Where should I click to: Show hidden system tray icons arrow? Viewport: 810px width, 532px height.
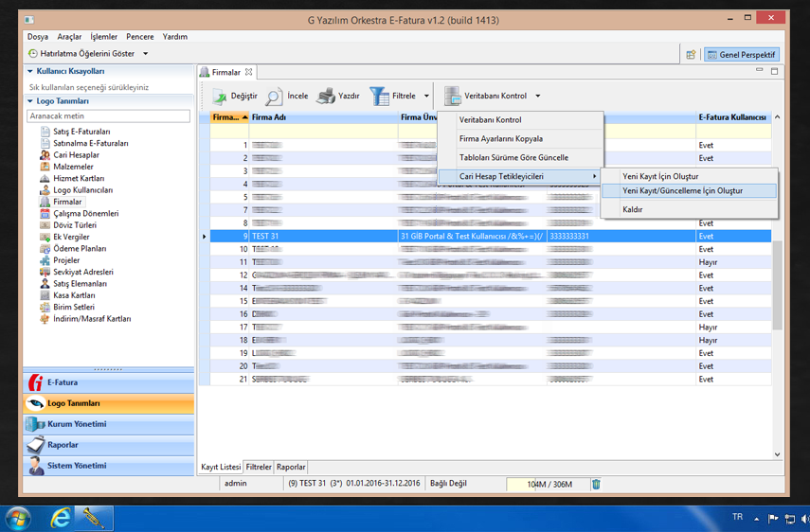pos(756,519)
